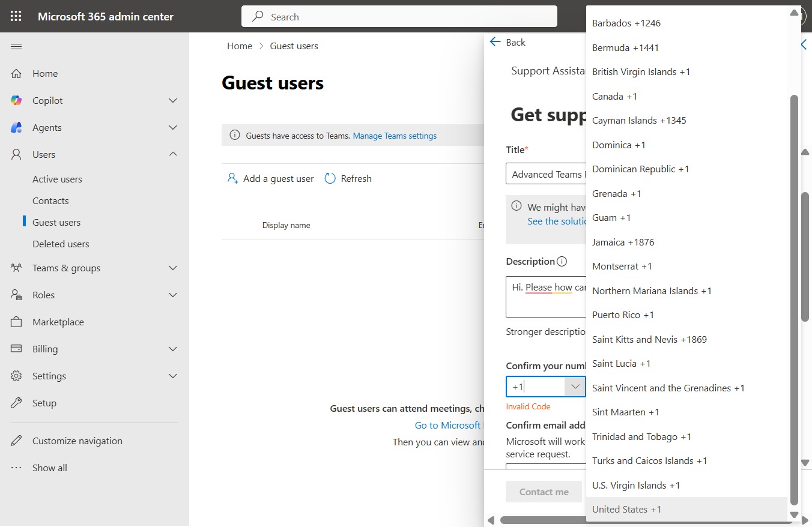Click the country list scroll up arrow
The height and width of the screenshot is (527, 812).
tap(794, 13)
